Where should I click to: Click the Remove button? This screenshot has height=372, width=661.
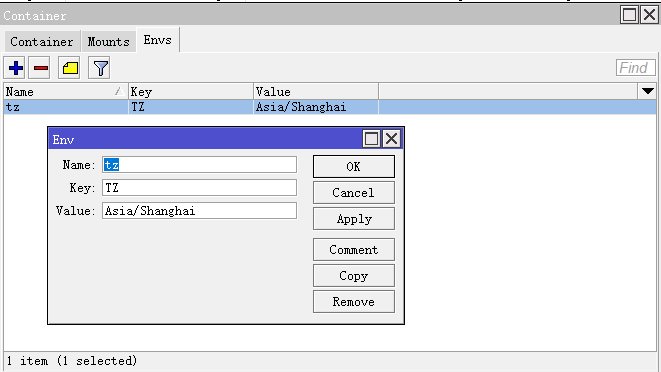[354, 302]
